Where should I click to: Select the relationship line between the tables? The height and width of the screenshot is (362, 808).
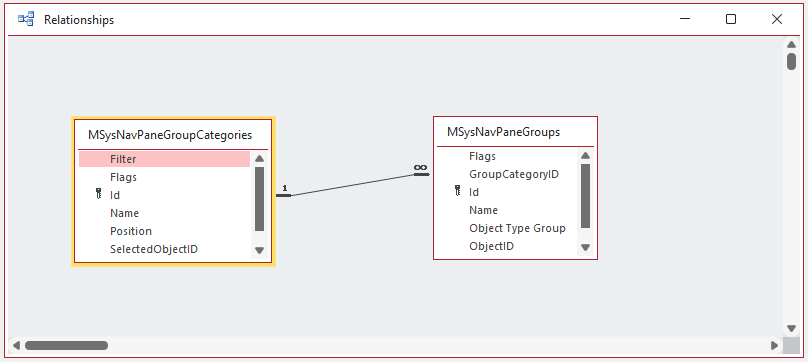pos(352,185)
